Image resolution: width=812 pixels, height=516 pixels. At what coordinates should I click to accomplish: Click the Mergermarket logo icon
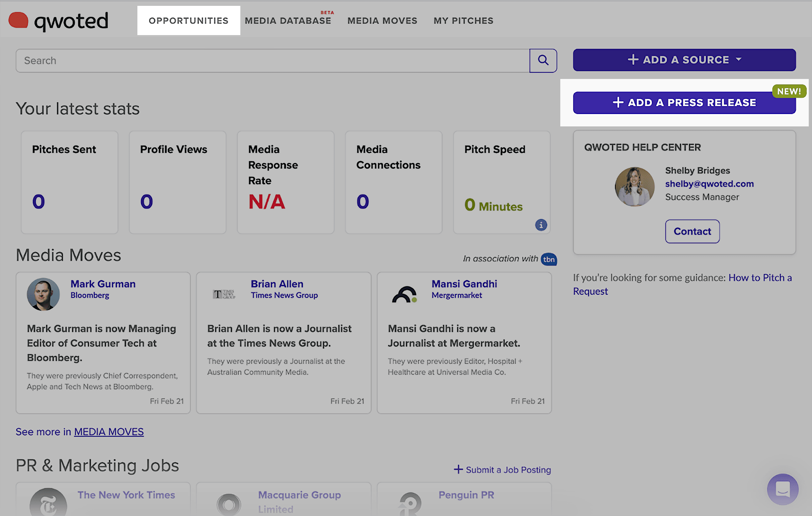pyautogui.click(x=405, y=294)
